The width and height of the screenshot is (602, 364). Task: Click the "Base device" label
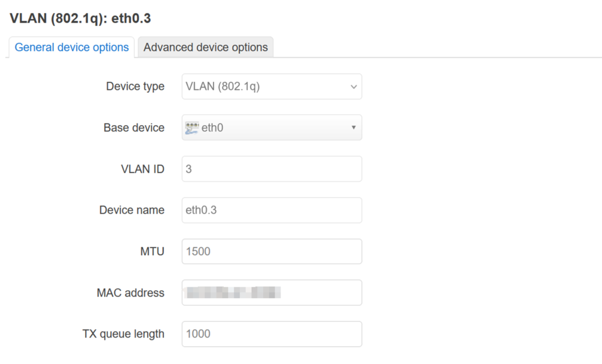[134, 128]
